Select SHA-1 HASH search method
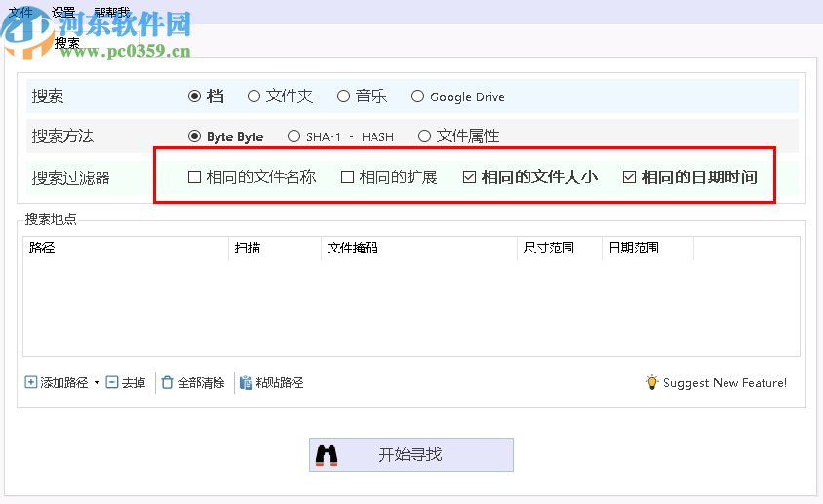This screenshot has height=504, width=823. click(294, 136)
